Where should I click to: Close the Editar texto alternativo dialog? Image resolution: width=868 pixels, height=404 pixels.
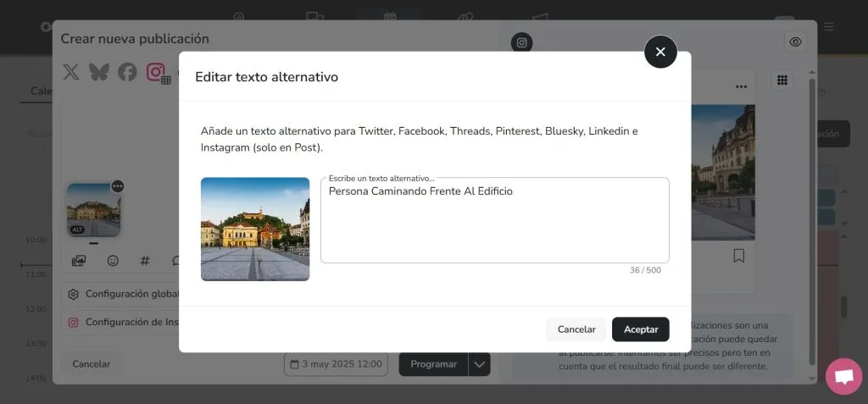tap(660, 52)
